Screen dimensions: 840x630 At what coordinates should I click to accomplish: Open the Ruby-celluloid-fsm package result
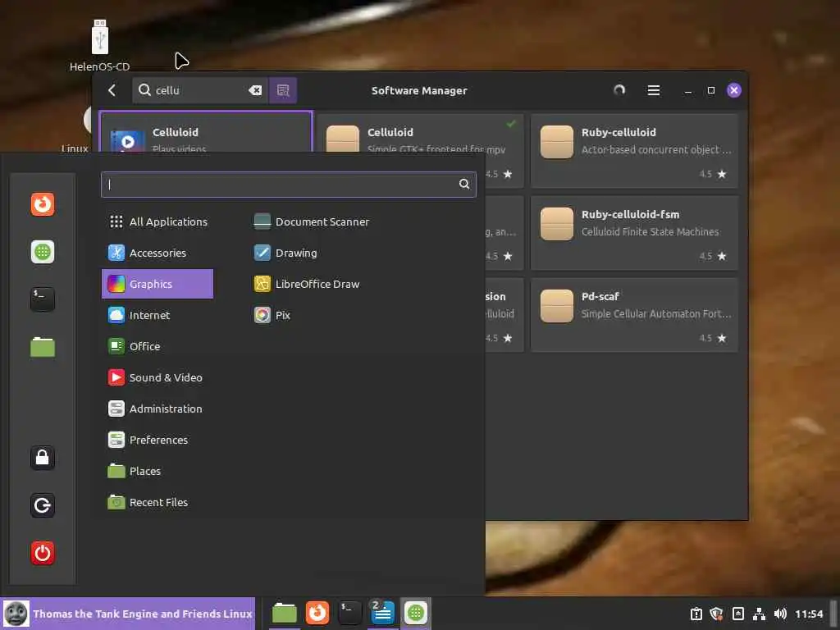click(634, 232)
